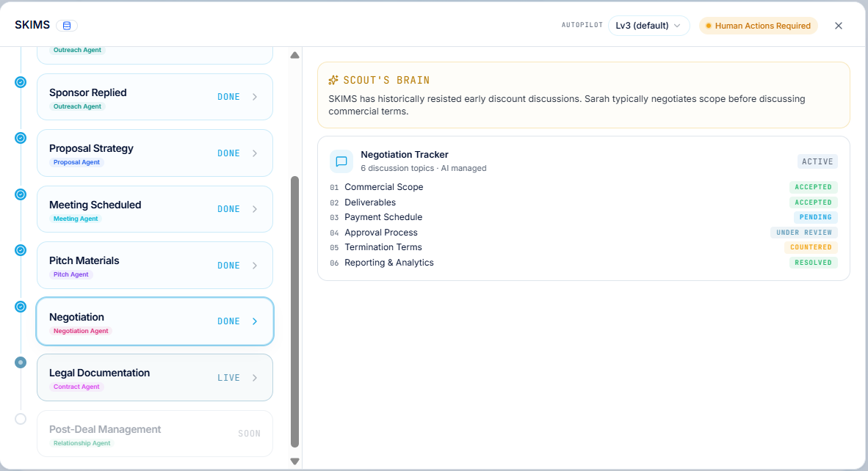
Task: Expand the Proposal Strategy step chevron
Action: (255, 153)
